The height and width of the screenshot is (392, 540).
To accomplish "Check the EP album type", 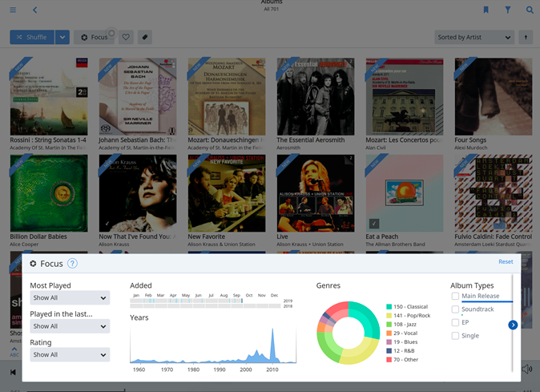I will pyautogui.click(x=455, y=322).
